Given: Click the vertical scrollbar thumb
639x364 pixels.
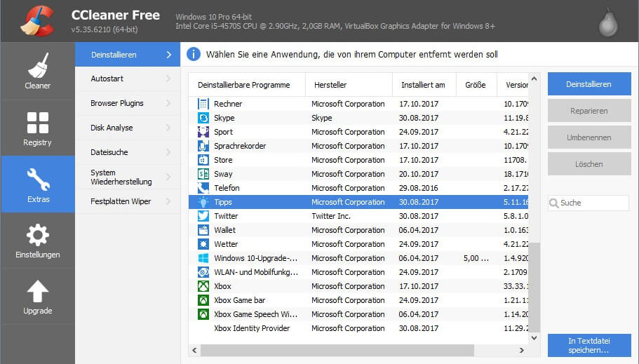Looking at the screenshot, I should (534, 288).
